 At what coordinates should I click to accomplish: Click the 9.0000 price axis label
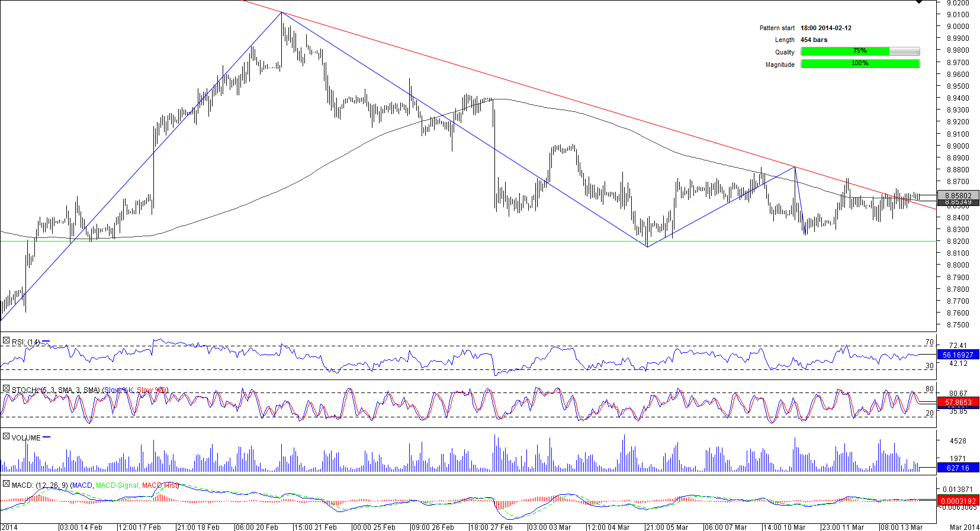(x=957, y=27)
